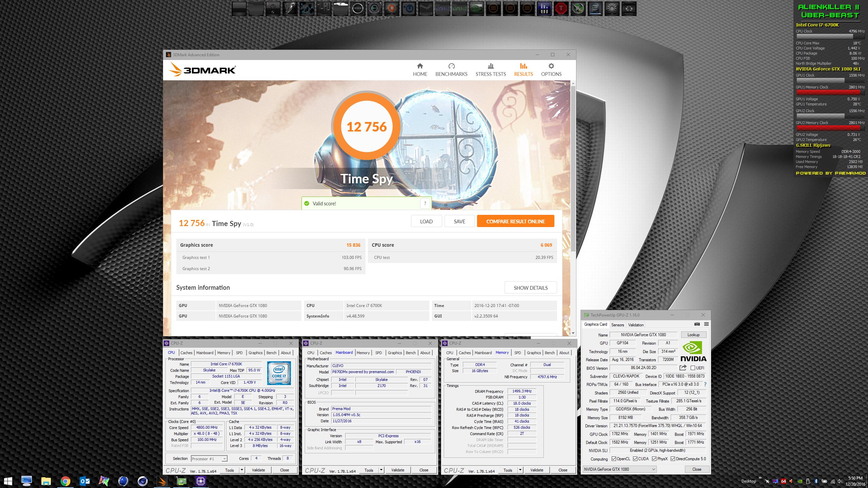The image size is (868, 488).
Task: Switch to STRESS TESTS in 3DMark
Action: 491,70
